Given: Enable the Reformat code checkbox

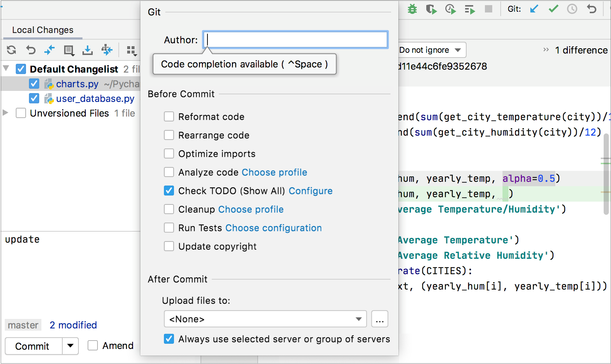Looking at the screenshot, I should (169, 117).
